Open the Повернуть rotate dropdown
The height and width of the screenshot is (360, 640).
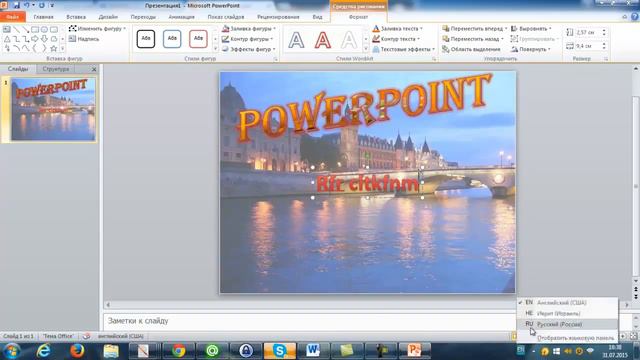(x=531, y=49)
